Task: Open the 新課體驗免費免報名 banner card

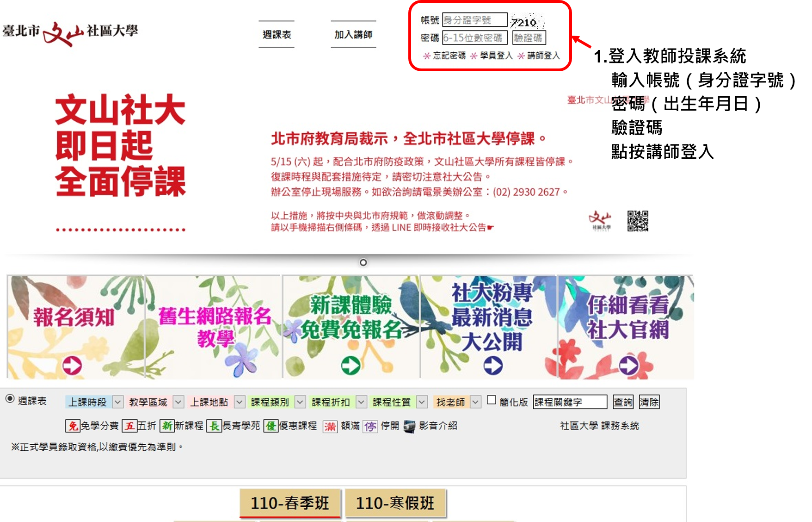Action: (351, 327)
